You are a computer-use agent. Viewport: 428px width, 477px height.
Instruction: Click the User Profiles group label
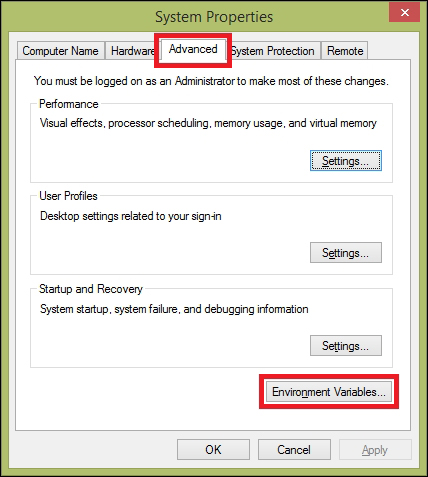(x=68, y=196)
